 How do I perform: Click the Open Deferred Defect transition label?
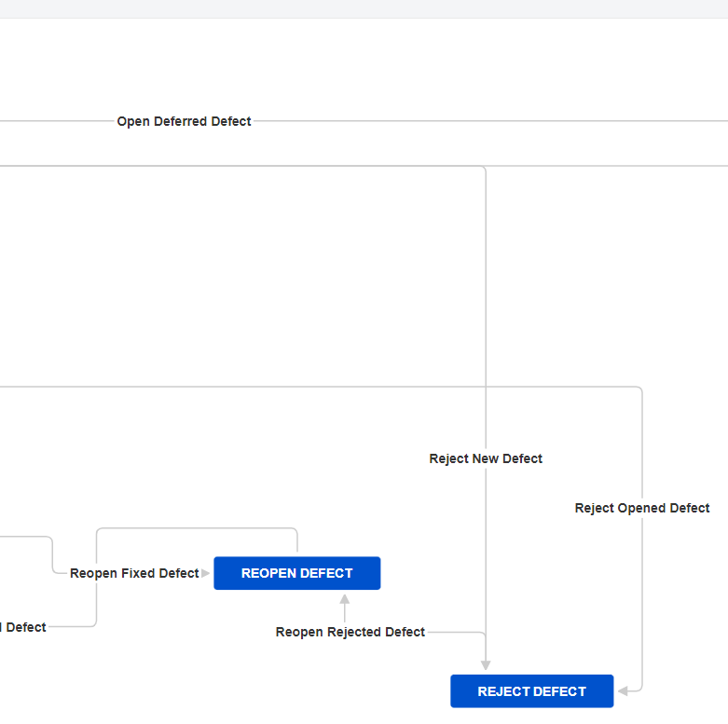(184, 121)
